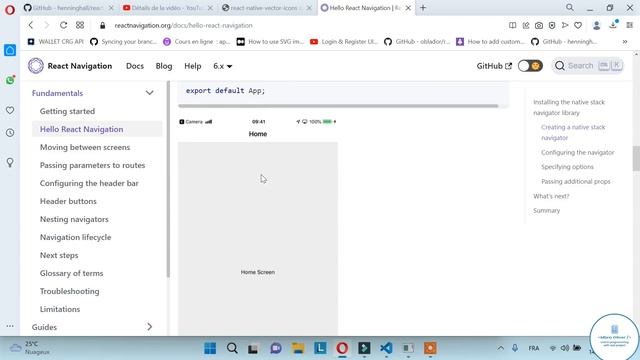Show more bookmarks chevron
The height and width of the screenshot is (360, 640).
624,42
